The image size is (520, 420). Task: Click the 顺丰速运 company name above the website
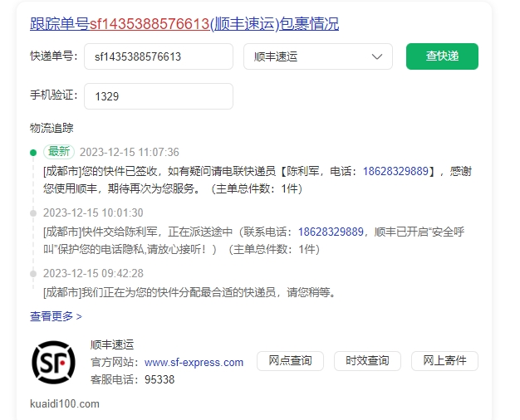pos(112,344)
